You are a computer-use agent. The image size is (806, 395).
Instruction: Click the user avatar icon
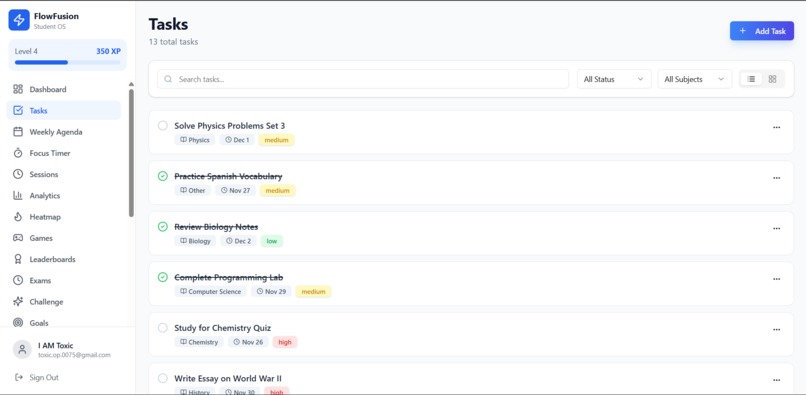(22, 350)
